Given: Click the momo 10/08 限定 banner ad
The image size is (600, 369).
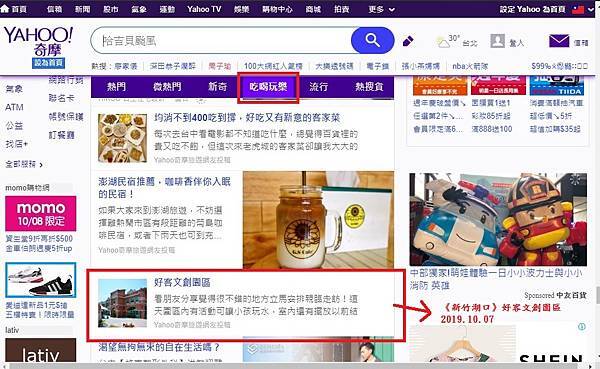Looking at the screenshot, I should click(x=41, y=214).
